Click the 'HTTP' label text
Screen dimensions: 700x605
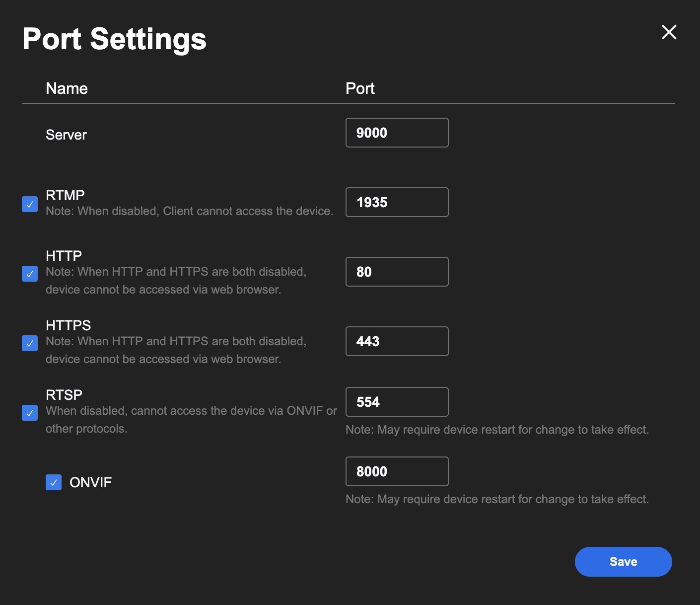tap(64, 255)
